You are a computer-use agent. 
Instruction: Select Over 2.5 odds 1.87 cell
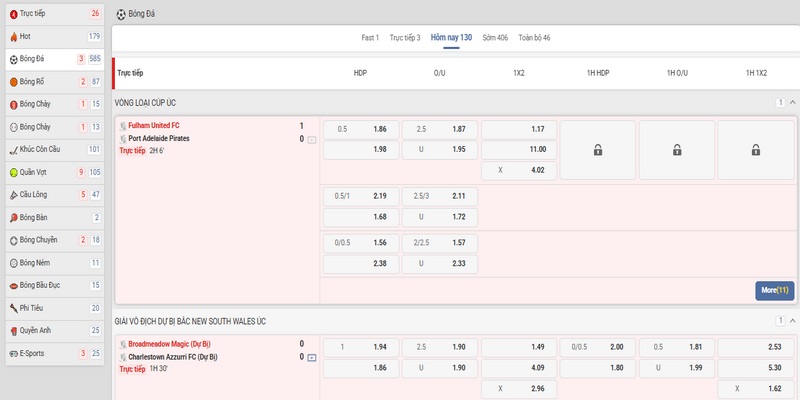pos(438,129)
